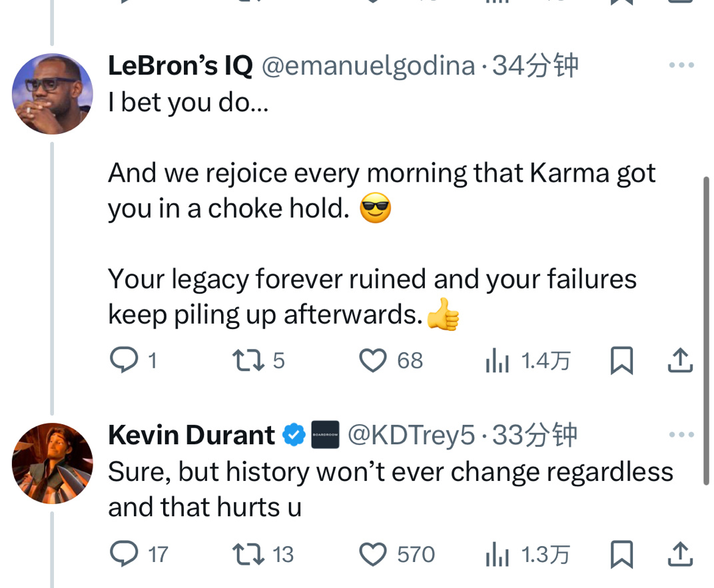Screen dimensions: 714x588
Task: View analytics on Kevin Durant's tweet
Action: 498,554
